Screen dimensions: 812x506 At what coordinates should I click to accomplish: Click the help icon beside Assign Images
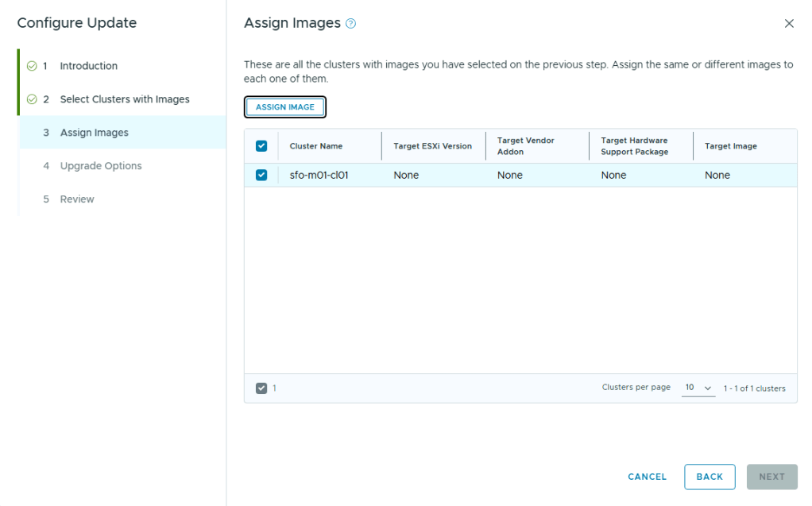(x=351, y=24)
